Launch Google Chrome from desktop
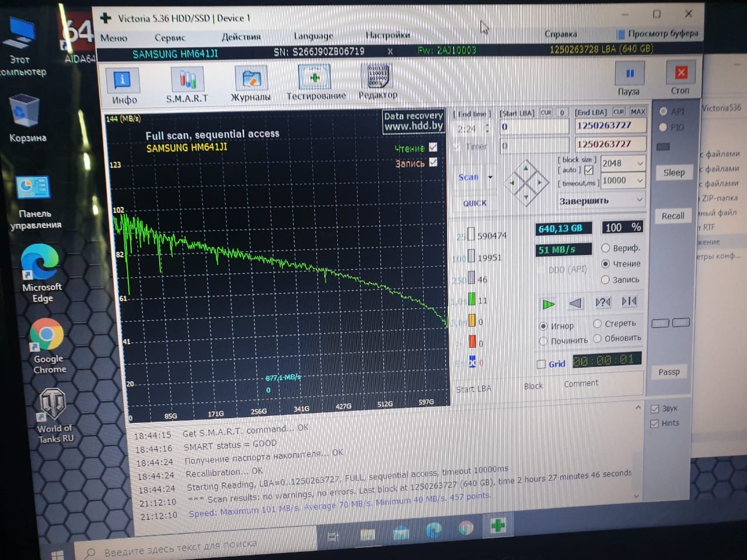This screenshot has width=747, height=560. (x=48, y=346)
